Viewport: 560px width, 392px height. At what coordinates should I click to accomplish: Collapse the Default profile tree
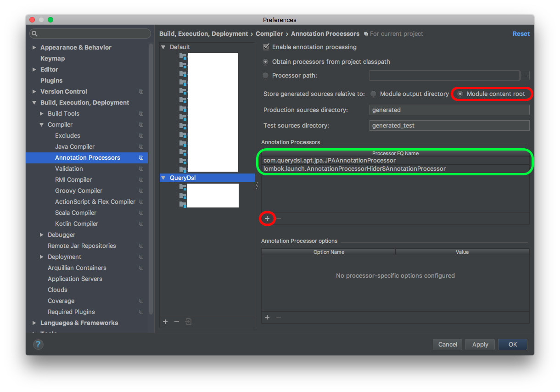(163, 47)
